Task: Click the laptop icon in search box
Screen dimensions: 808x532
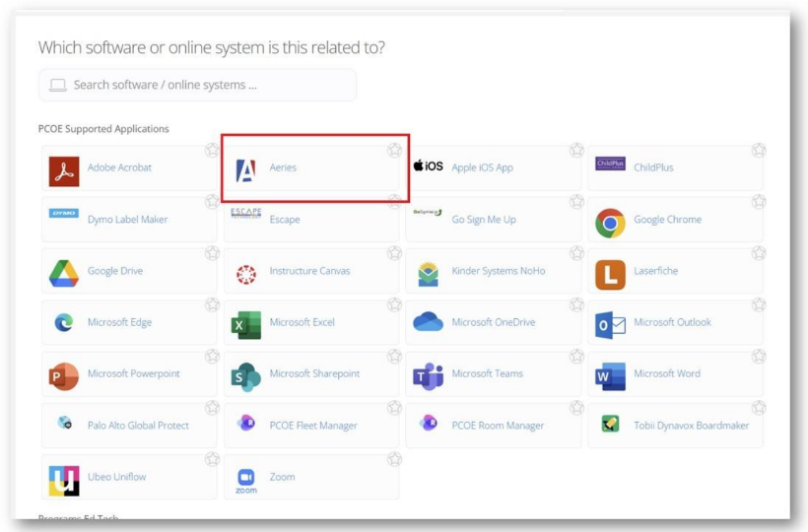Action: (x=58, y=85)
